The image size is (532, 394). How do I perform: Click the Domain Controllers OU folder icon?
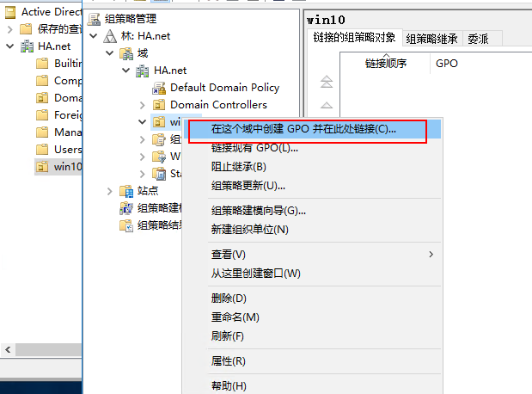(160, 105)
